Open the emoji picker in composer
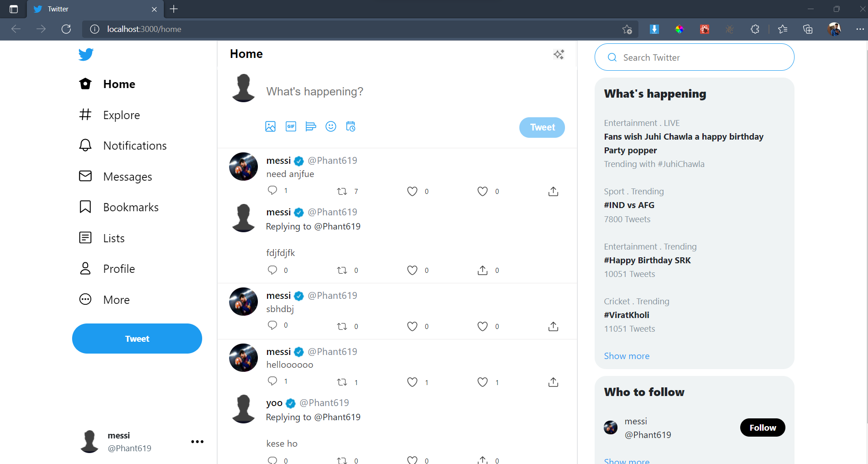 331,126
